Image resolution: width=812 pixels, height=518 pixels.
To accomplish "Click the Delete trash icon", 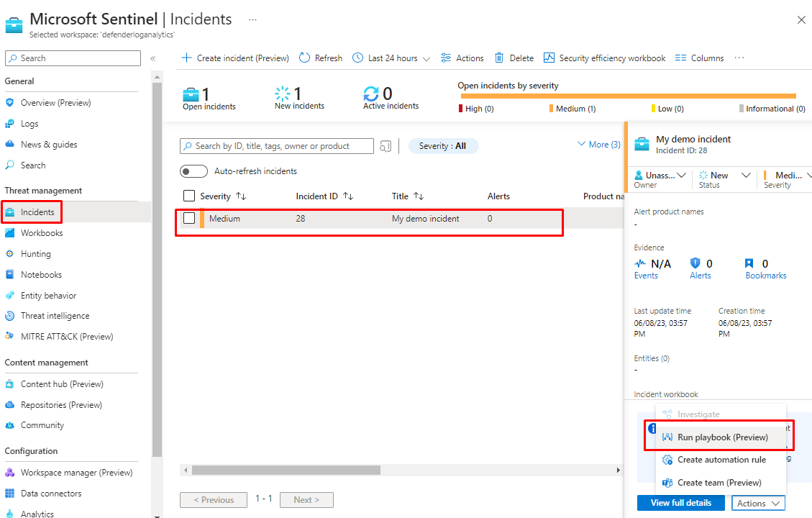I will pyautogui.click(x=499, y=58).
